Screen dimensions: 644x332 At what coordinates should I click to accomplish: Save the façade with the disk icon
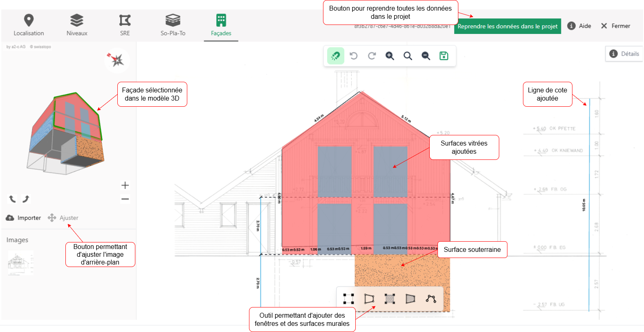(444, 56)
